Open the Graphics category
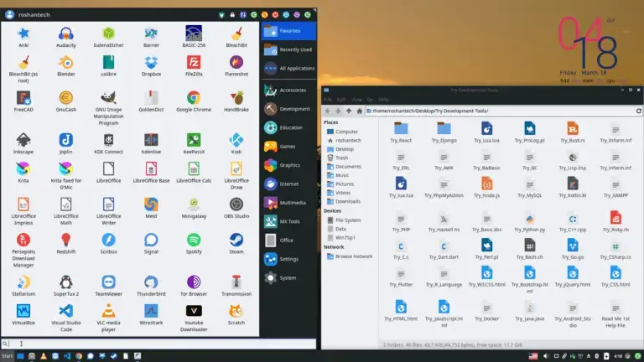Screen dimensions: 644x362 pos(288,165)
